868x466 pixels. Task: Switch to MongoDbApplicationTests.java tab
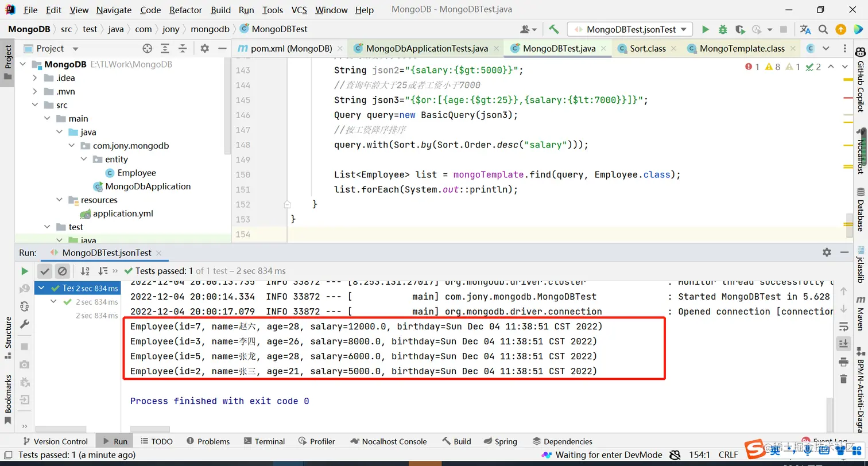[x=427, y=49]
